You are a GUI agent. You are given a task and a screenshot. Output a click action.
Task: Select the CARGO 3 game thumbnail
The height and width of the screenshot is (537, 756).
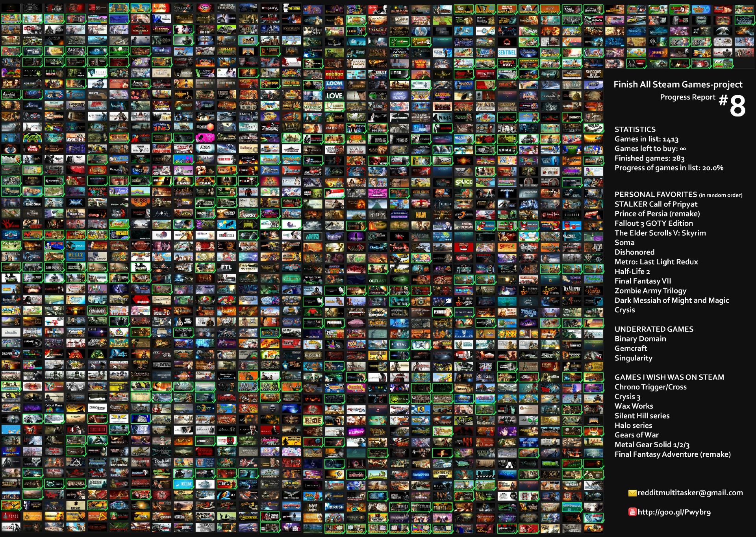(x=54, y=288)
